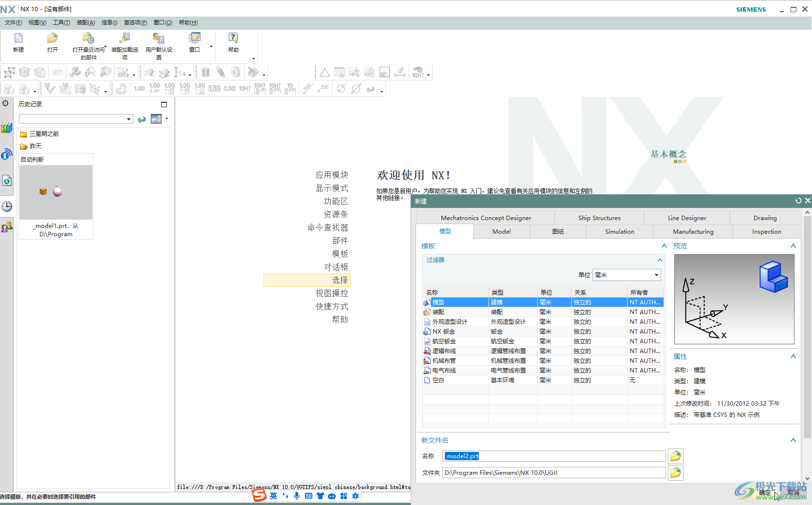The width and height of the screenshot is (812, 505).
Task: Open resource bar settings gear icon
Action: [x=6, y=103]
